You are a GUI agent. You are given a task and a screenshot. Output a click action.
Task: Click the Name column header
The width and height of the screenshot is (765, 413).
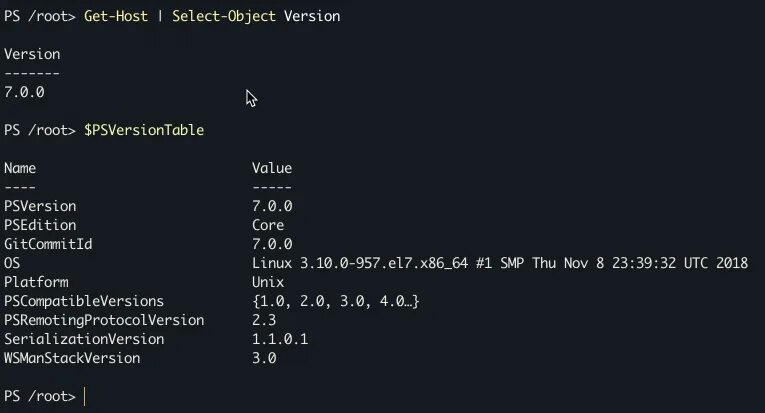click(20, 168)
